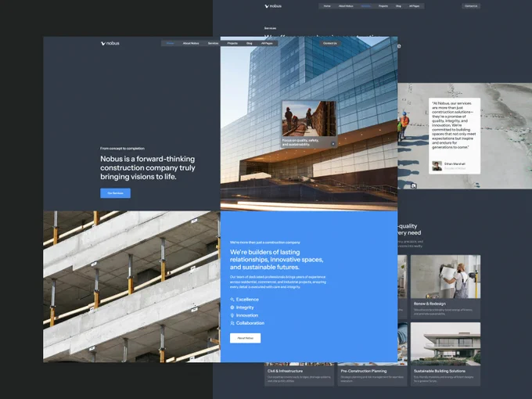Click the Innovation lightbulb icon
Screen dimensions: 532x399
(232, 315)
